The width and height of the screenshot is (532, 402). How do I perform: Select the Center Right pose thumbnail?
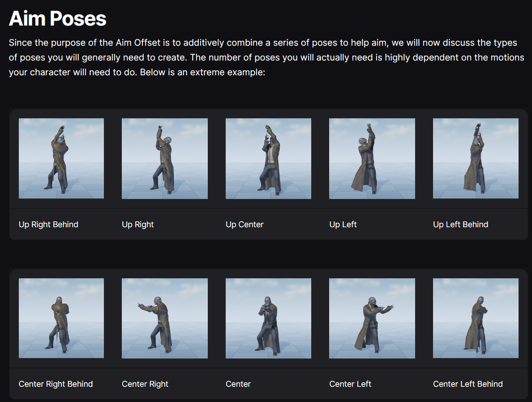click(165, 318)
